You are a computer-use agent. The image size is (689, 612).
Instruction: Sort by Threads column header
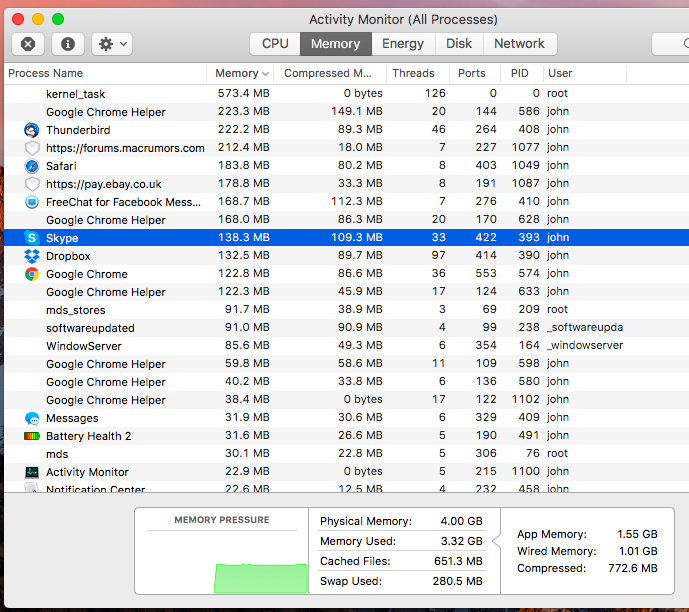(x=418, y=73)
